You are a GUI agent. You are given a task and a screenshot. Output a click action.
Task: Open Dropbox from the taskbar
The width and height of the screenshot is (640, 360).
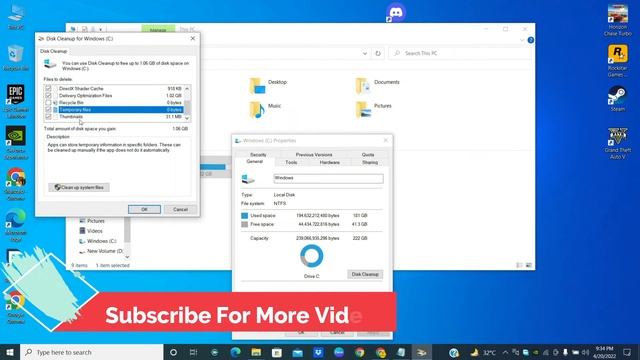coord(318,352)
